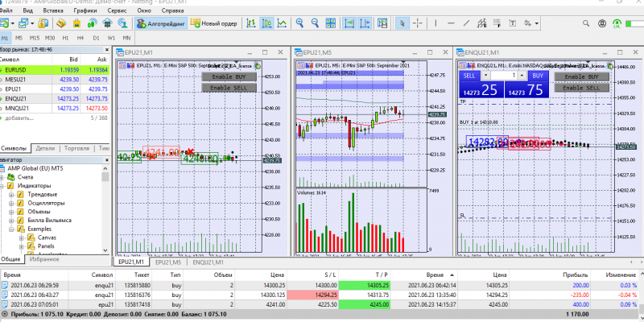Expand the Трендовые indicators folder
Screen dimensions: 644x322
(11, 195)
